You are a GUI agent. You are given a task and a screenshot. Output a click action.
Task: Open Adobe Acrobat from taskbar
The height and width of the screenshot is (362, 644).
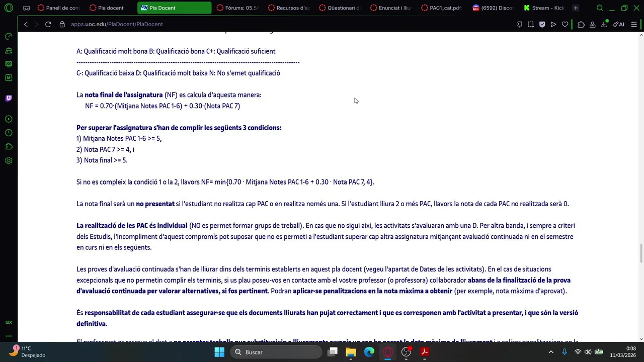click(424, 352)
